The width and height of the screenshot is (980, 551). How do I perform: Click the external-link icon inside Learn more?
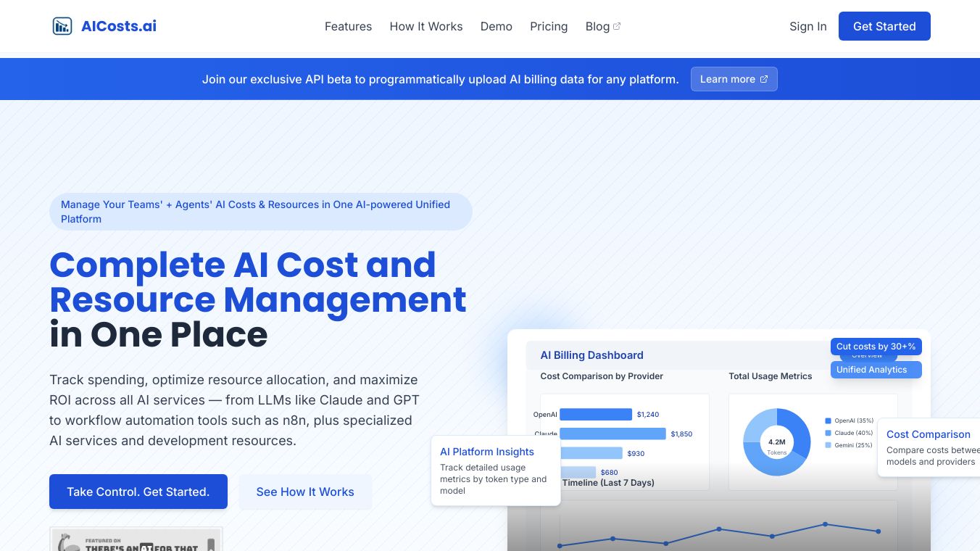tap(764, 79)
